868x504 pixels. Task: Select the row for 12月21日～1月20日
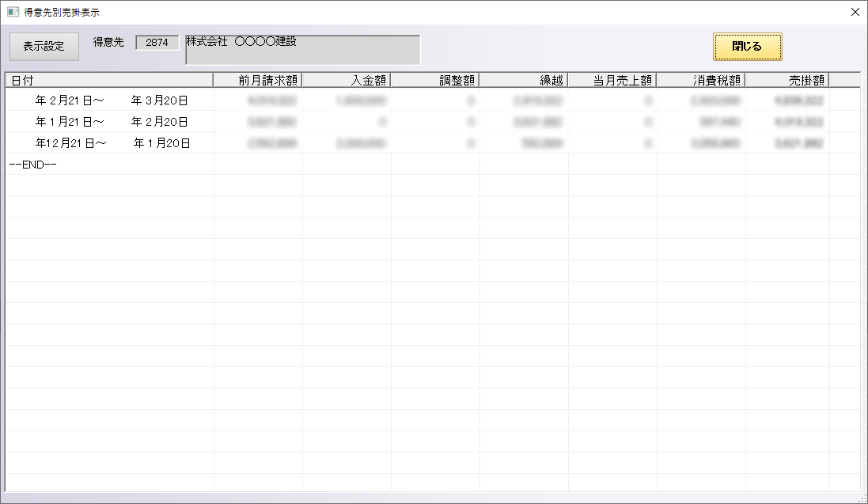(111, 143)
